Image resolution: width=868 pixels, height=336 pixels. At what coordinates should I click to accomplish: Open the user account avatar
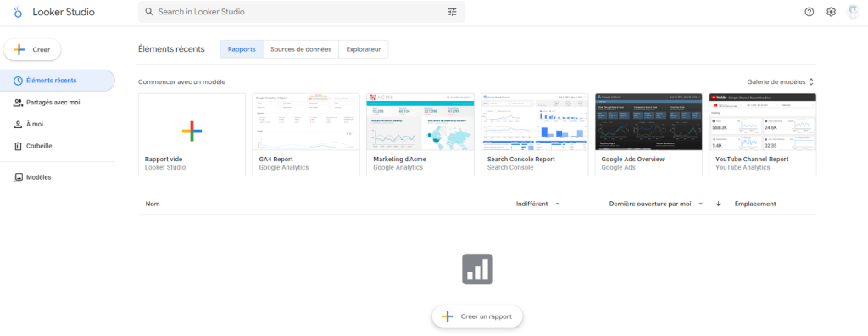click(x=853, y=12)
